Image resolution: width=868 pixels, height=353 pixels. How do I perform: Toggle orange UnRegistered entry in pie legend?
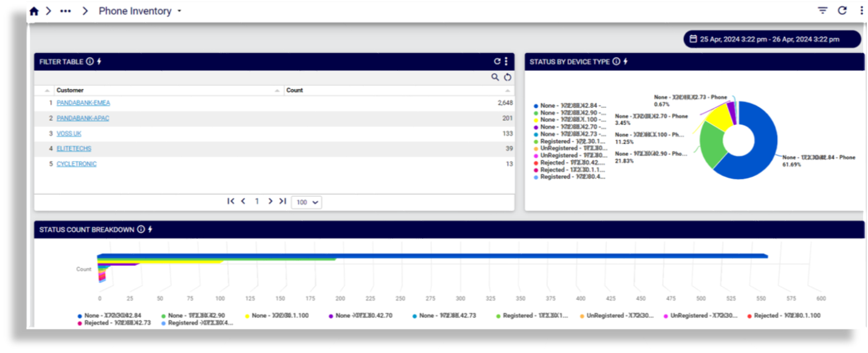click(570, 148)
